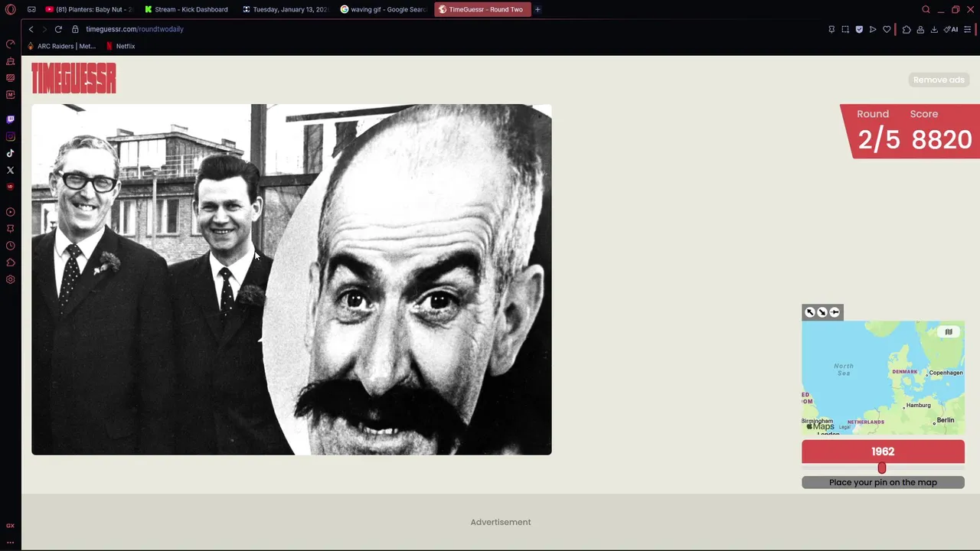The width and height of the screenshot is (980, 551).
Task: Switch to Tuesday, January 13 tab
Action: pos(285,9)
